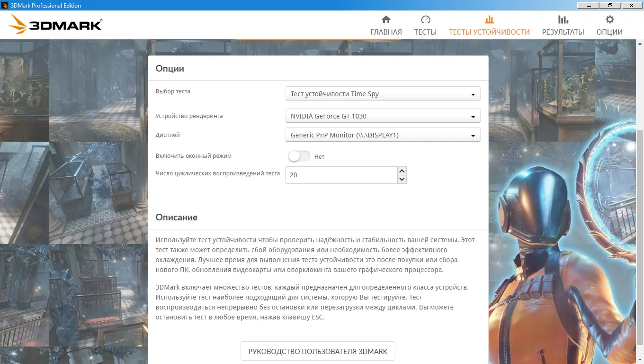644x364 pixels.
Task: Click the РЕЗУЛЬТАТЫ menu label
Action: tap(563, 32)
